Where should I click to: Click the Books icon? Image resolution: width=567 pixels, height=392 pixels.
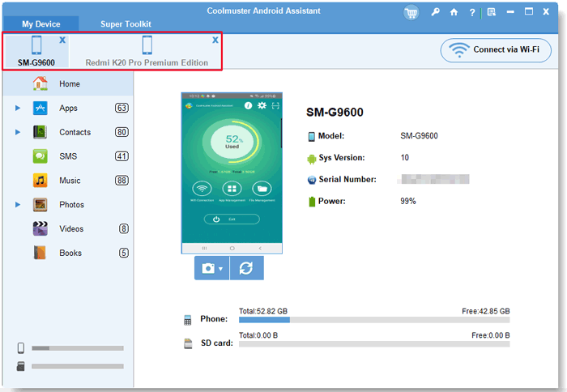(x=40, y=253)
